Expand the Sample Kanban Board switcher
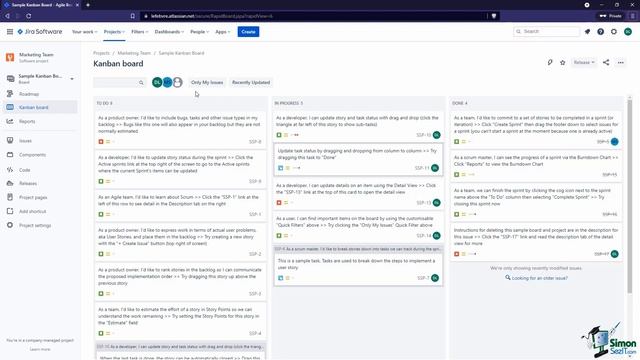The width and height of the screenshot is (640, 360). point(72,78)
